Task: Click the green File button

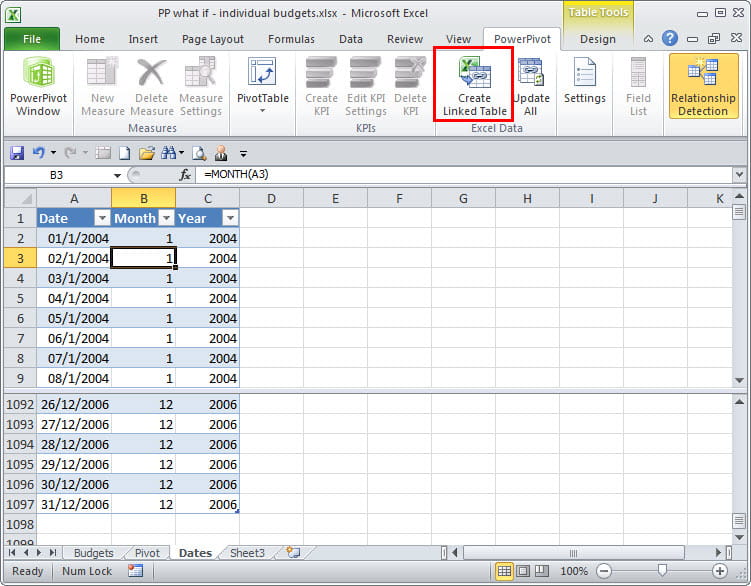Action: click(32, 39)
